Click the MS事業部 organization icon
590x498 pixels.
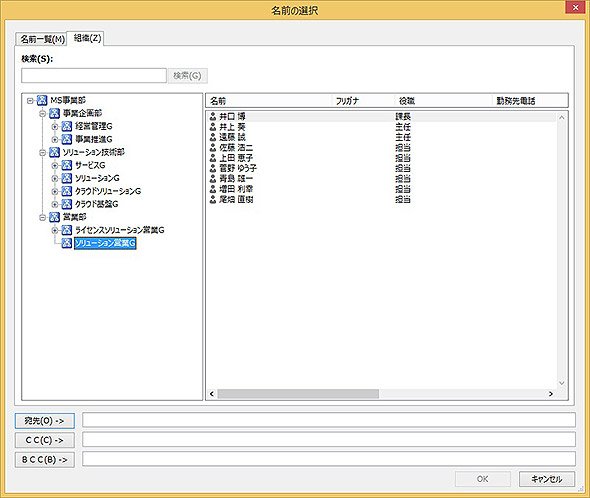click(x=42, y=101)
